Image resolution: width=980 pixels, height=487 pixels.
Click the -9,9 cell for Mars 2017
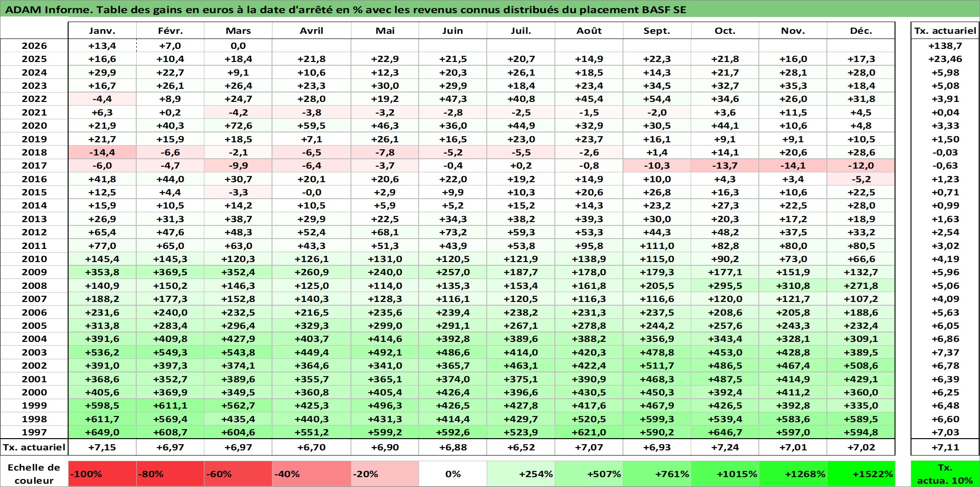click(238, 165)
